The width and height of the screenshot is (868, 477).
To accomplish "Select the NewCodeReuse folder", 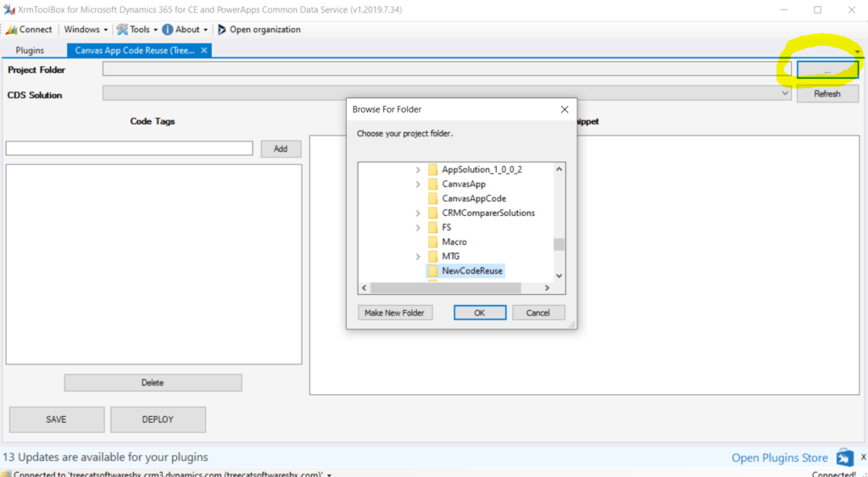I will pyautogui.click(x=472, y=270).
